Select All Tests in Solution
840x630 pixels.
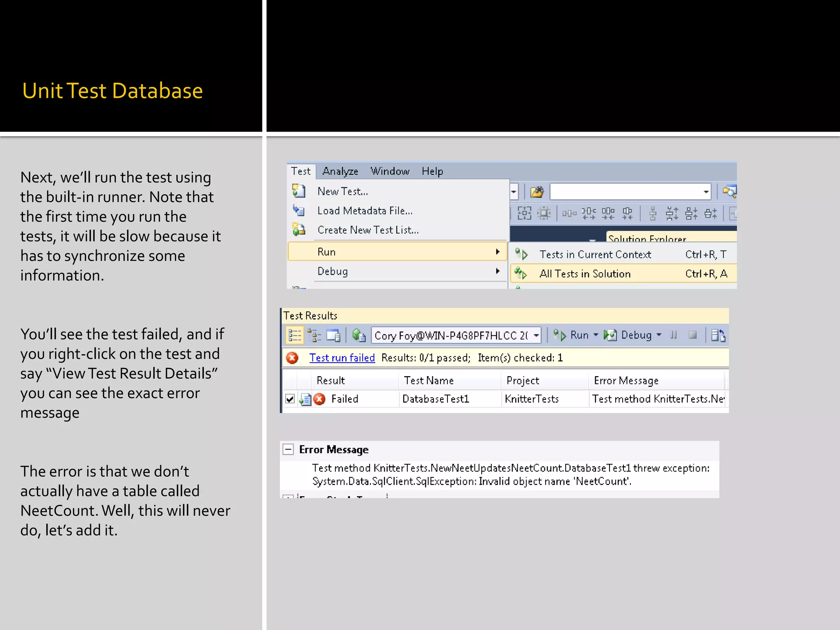pos(623,274)
